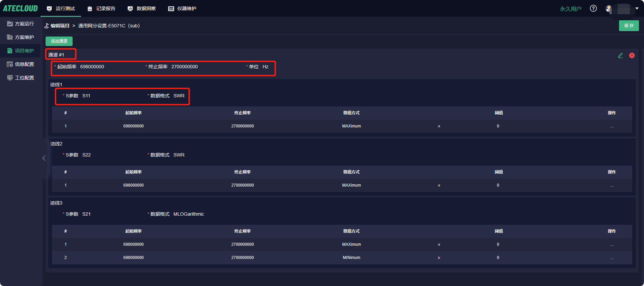
Task: Expand the user account dropdown arrow
Action: coord(637,8)
